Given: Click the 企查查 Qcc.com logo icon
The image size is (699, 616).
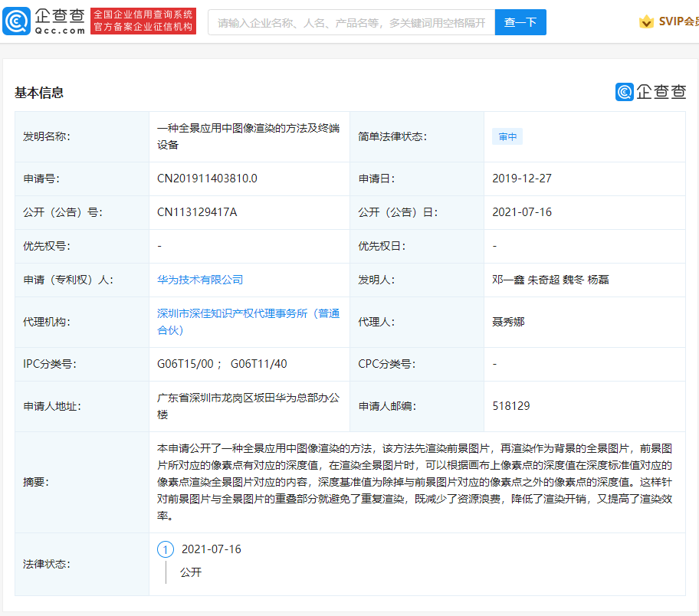Looking at the screenshot, I should coord(42,21).
